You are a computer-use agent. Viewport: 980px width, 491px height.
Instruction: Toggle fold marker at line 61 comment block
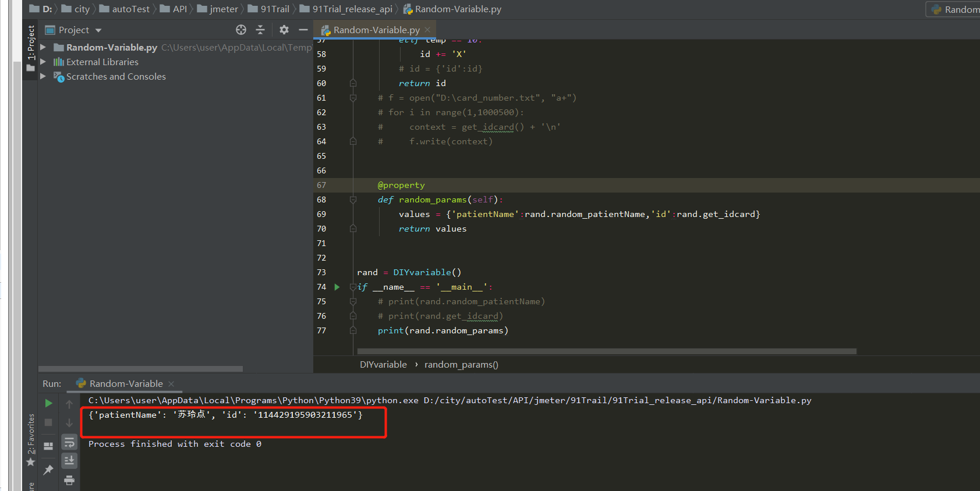[x=353, y=98]
